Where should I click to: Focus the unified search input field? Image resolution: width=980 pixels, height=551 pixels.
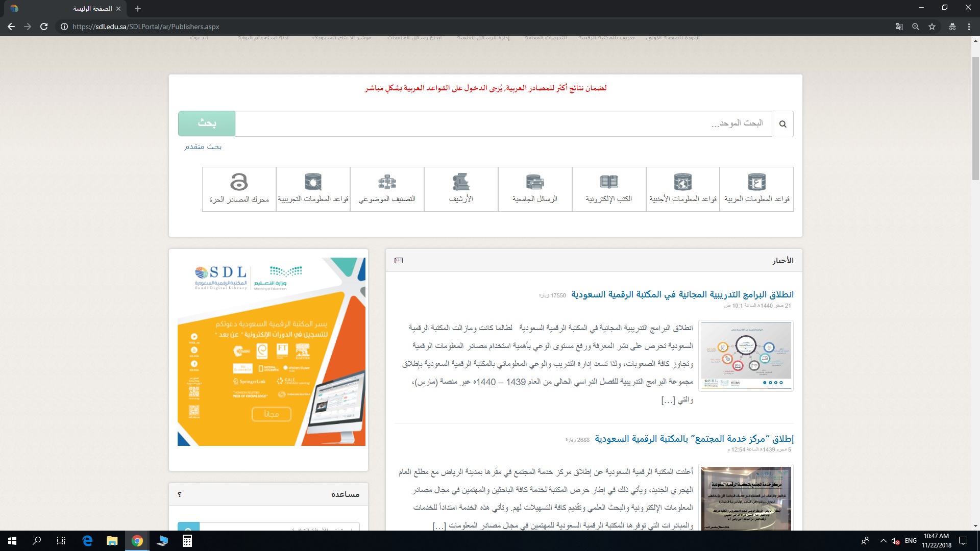pos(503,124)
